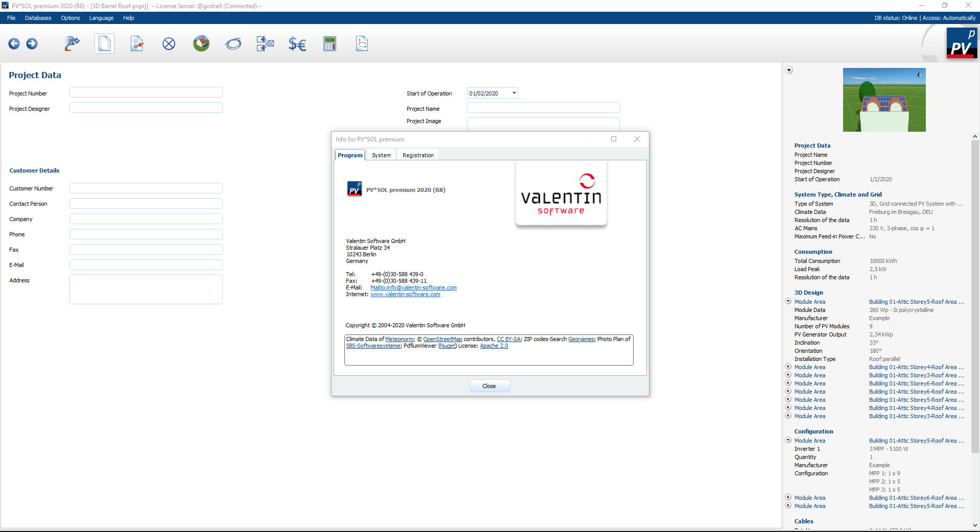Open the 3D Design house icon
The width and height of the screenshot is (980, 532).
201,44
